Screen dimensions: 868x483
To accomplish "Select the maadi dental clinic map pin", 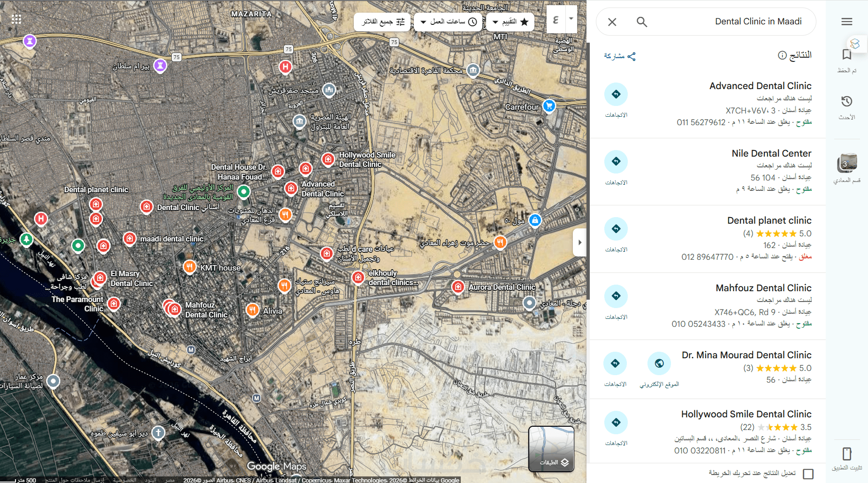I will click(130, 239).
